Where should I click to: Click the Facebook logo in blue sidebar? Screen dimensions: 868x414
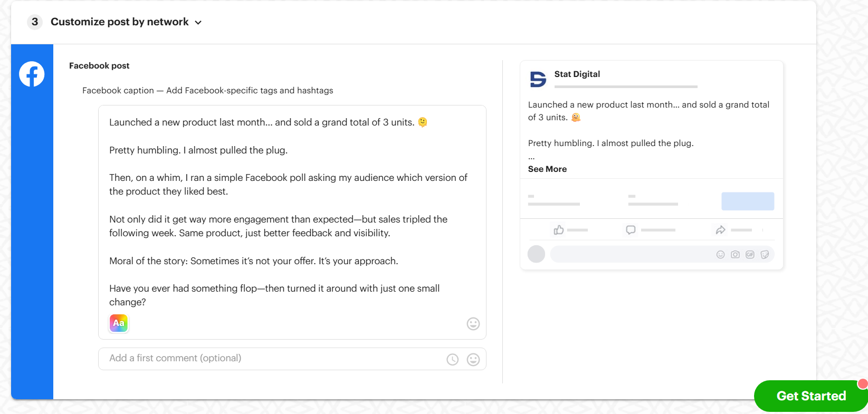[32, 74]
